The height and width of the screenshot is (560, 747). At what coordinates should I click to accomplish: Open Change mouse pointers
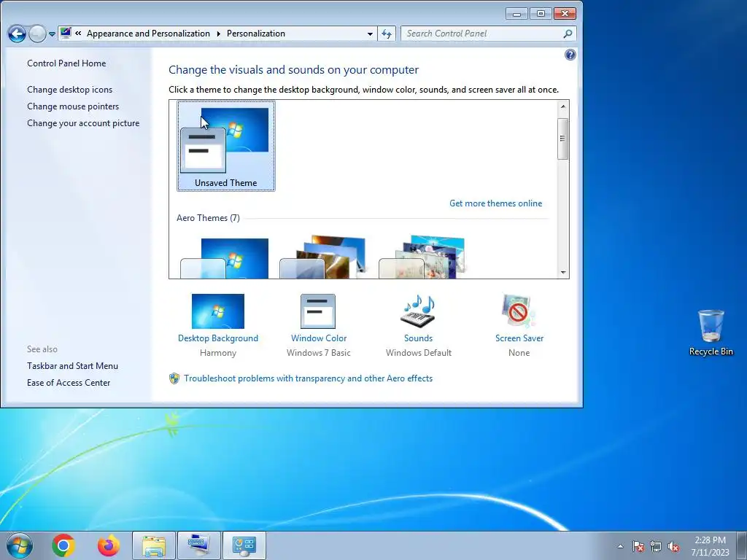click(x=73, y=106)
